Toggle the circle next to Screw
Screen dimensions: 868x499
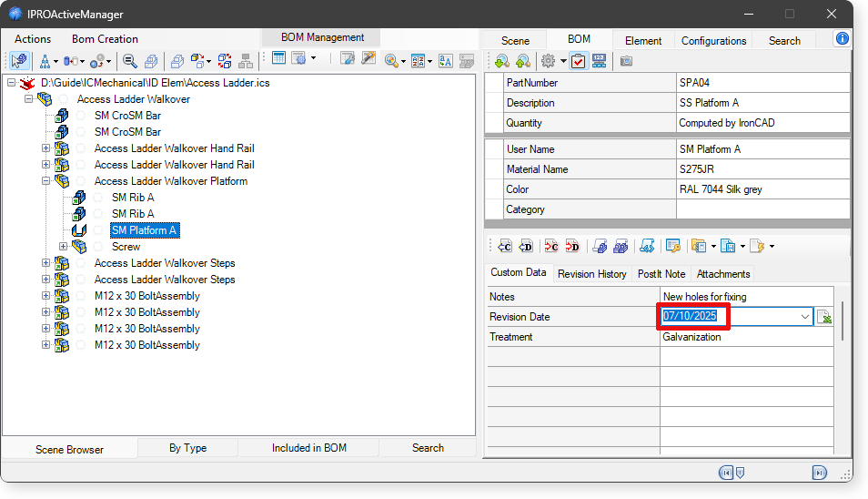pos(98,247)
